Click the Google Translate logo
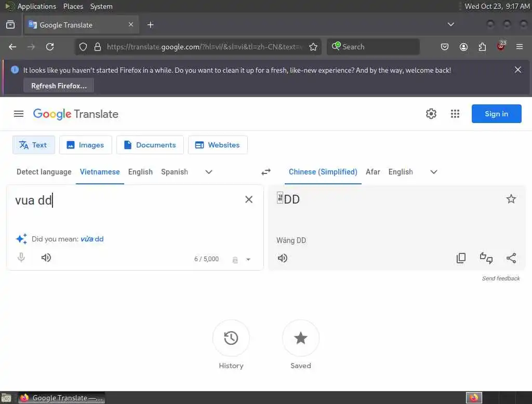The height and width of the screenshot is (404, 532). click(x=76, y=114)
